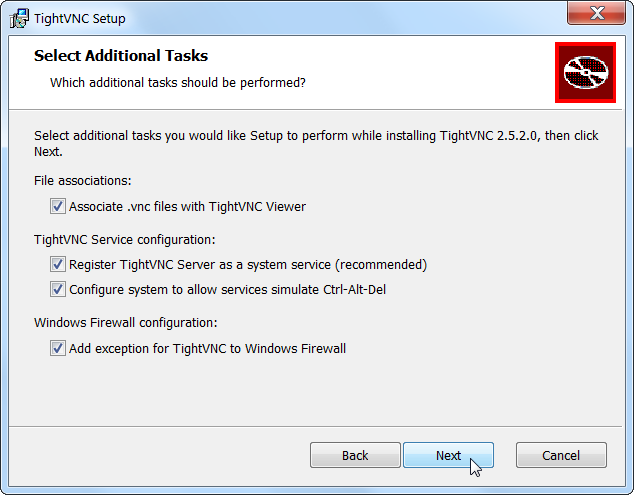Disable the Ctrl-Alt-Del simulation checkbox
This screenshot has height=495, width=634.
click(57, 290)
